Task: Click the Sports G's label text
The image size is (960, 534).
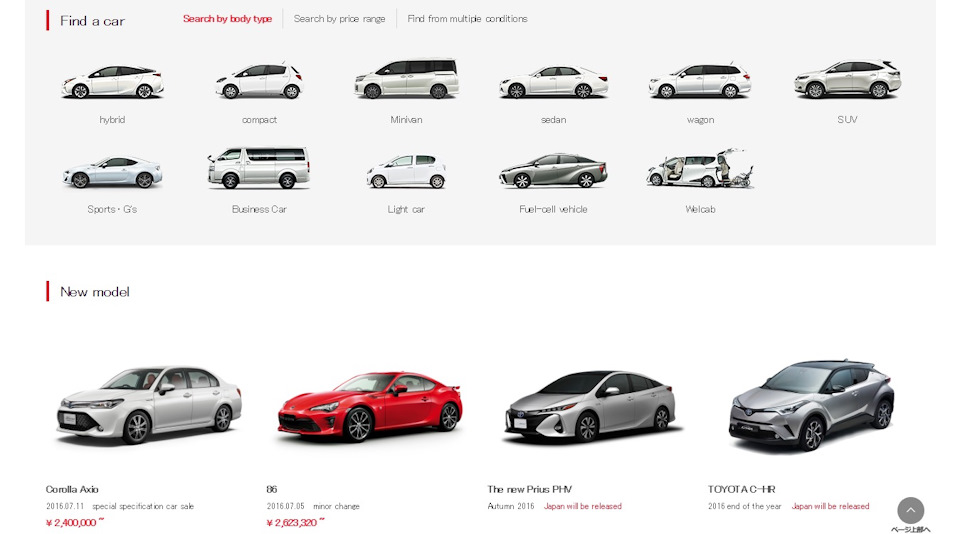Action: (x=112, y=209)
